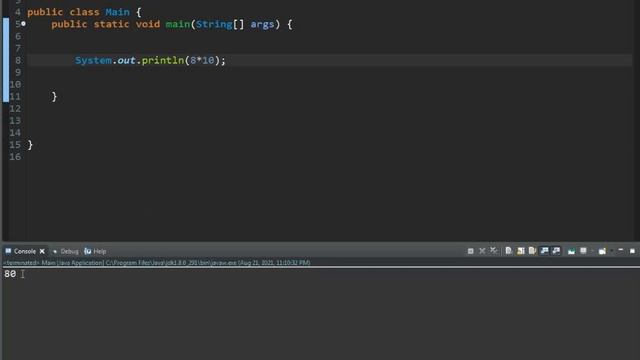Image resolution: width=640 pixels, height=360 pixels.
Task: Click Remove All Terminated Launches double-X icon
Action: tap(494, 251)
